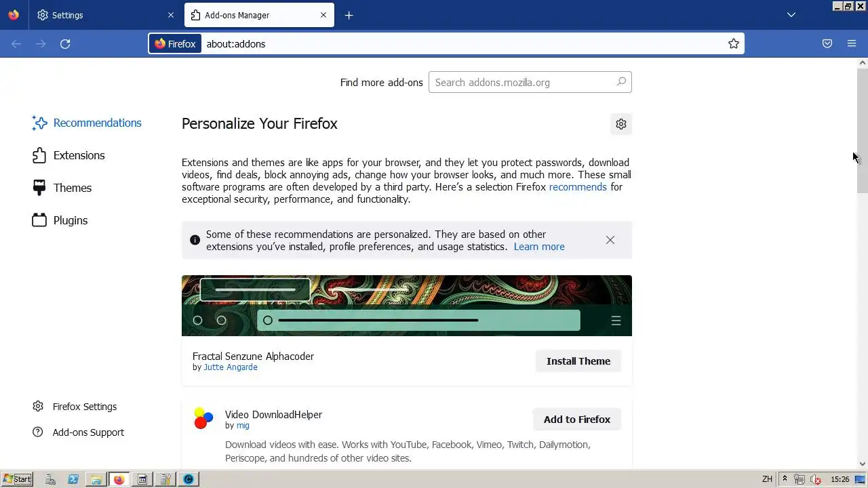Reload the current page

(x=65, y=44)
